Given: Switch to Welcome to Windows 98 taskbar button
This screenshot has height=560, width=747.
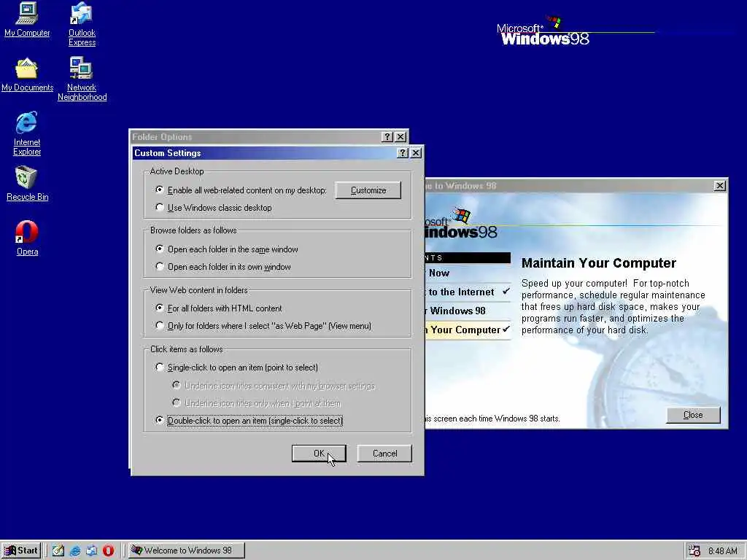Looking at the screenshot, I should [186, 551].
